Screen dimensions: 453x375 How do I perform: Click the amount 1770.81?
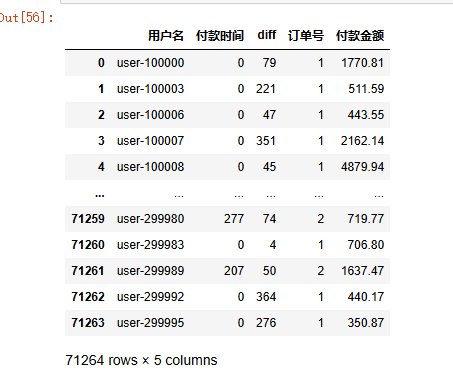point(362,63)
